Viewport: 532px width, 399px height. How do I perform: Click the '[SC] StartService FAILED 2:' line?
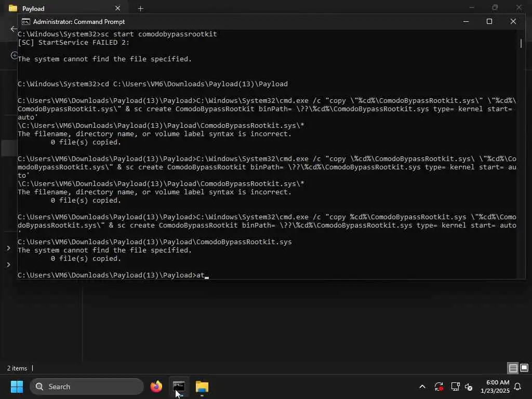[73, 43]
